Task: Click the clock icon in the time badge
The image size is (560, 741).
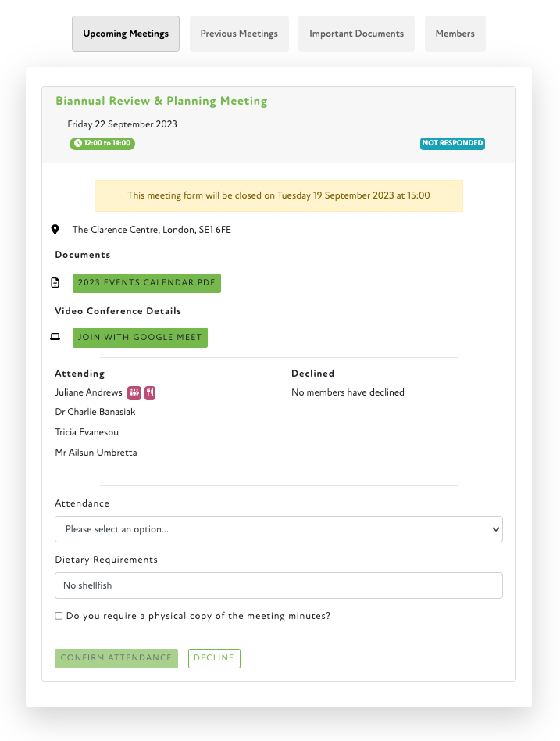Action: (77, 144)
